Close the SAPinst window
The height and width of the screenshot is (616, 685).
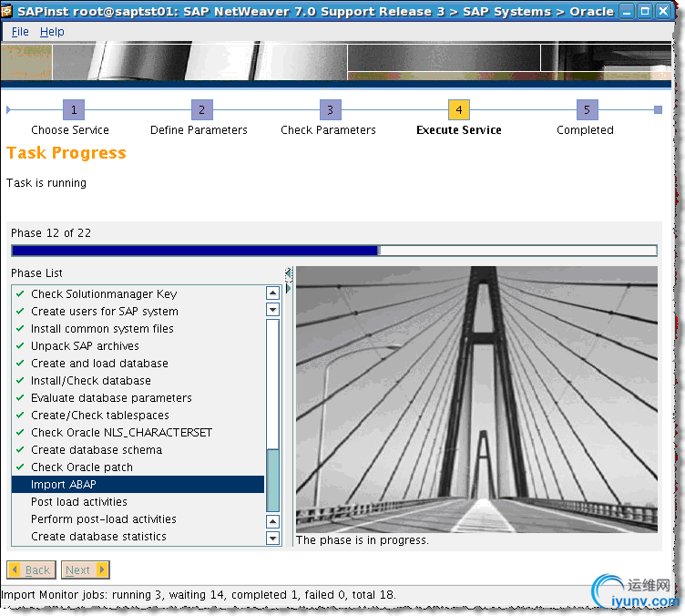coord(663,11)
